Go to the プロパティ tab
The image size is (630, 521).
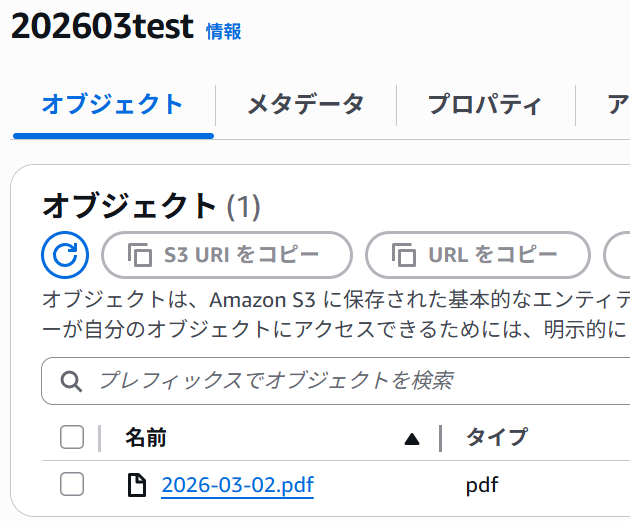coord(485,104)
